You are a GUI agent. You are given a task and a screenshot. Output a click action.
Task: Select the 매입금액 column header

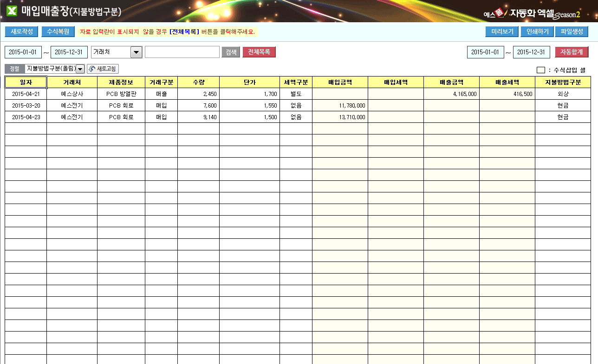pos(340,82)
